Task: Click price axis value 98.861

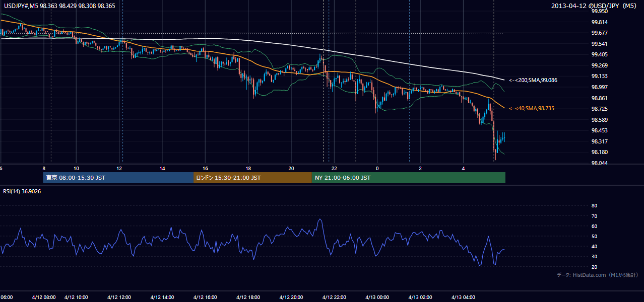Action: point(599,98)
